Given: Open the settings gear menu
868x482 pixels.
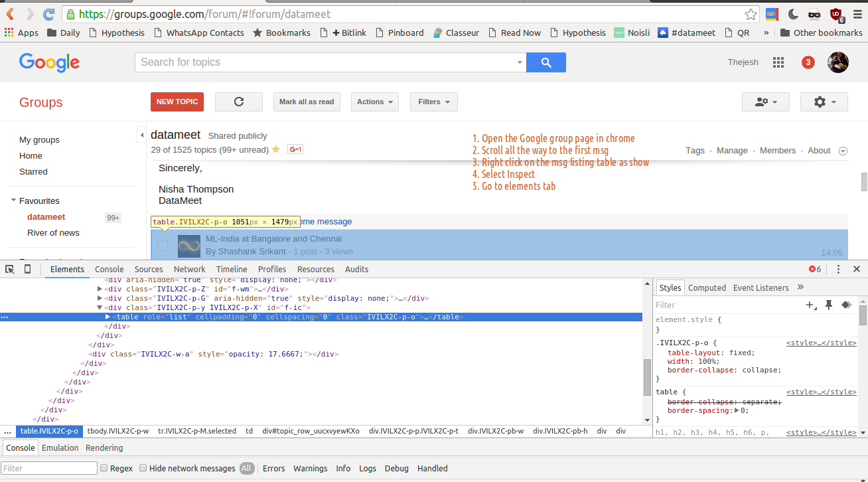Looking at the screenshot, I should (x=824, y=102).
